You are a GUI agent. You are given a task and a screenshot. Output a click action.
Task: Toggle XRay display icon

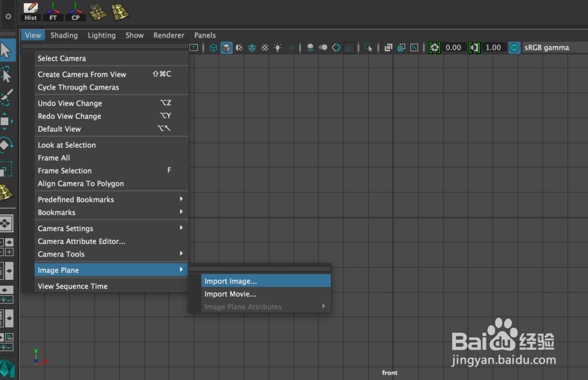[389, 48]
